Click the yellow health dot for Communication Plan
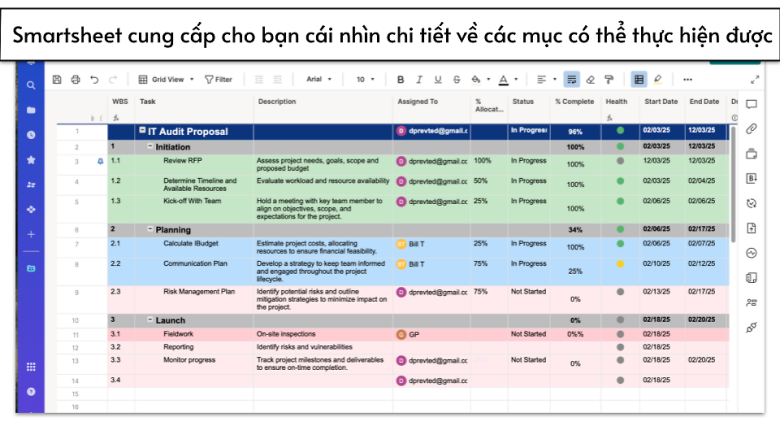780x439 pixels. pyautogui.click(x=620, y=264)
